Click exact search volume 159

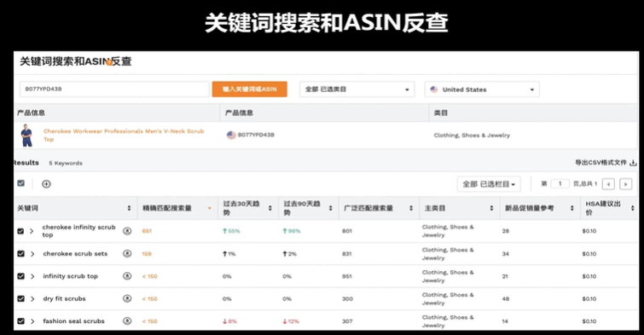[147, 254]
